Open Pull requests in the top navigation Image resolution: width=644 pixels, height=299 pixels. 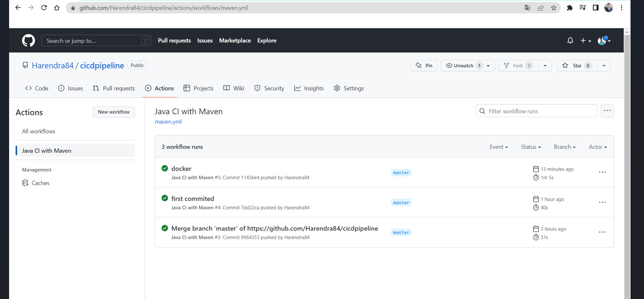pyautogui.click(x=174, y=40)
